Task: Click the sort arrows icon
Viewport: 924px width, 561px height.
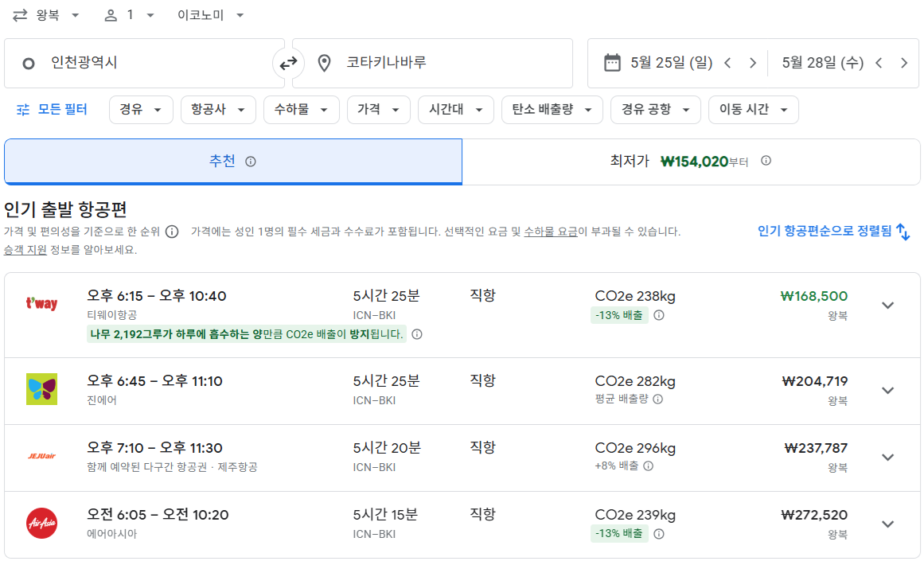Action: point(903,232)
